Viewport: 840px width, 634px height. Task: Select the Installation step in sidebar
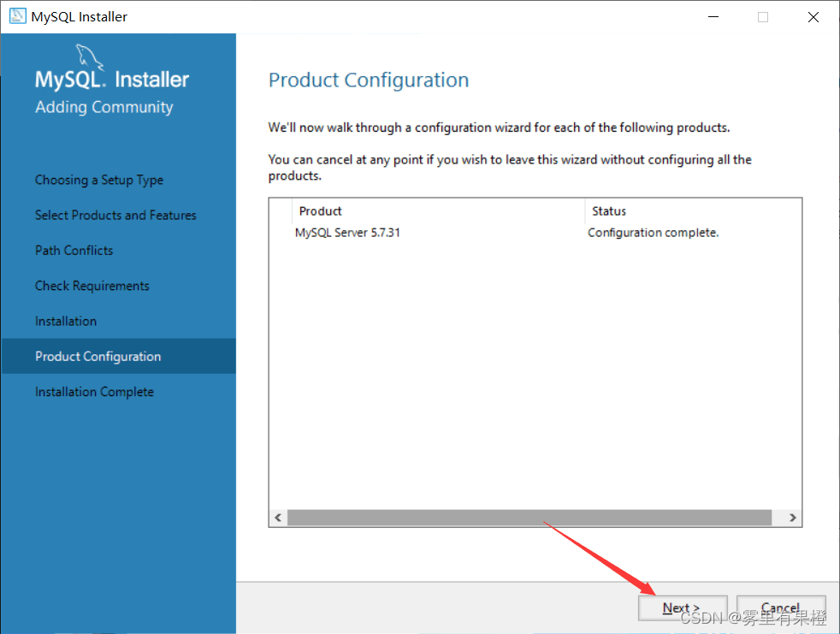(66, 321)
